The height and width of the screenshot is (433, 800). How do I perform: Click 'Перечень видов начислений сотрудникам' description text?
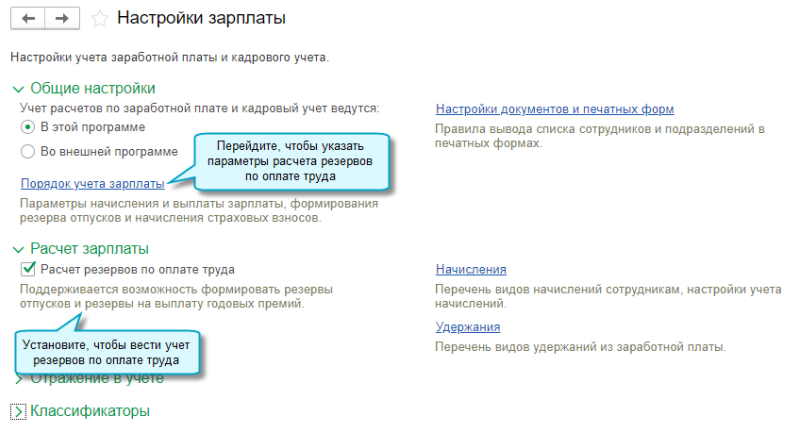[x=608, y=296]
